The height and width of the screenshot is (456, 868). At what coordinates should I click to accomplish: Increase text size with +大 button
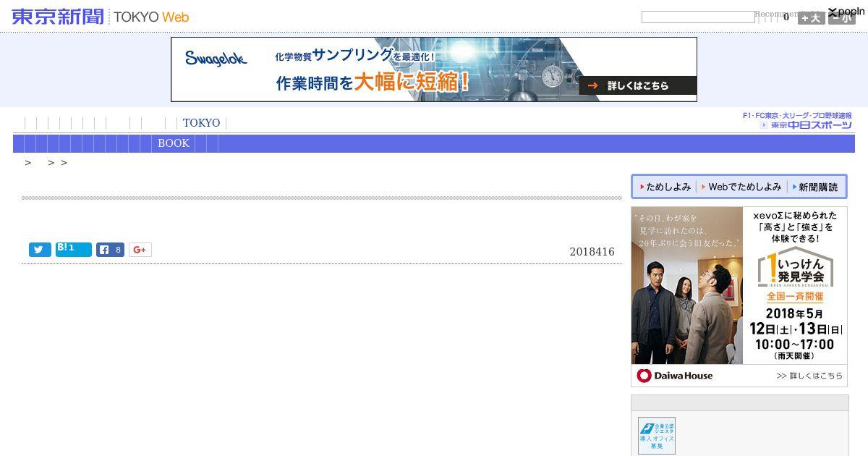[x=811, y=19]
